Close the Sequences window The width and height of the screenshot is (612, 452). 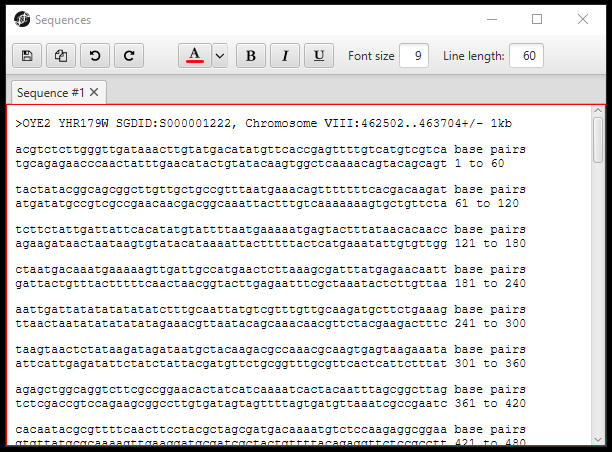coord(583,19)
